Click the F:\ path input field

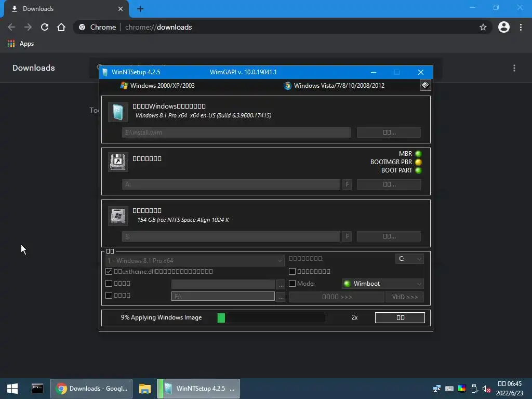pos(223,297)
